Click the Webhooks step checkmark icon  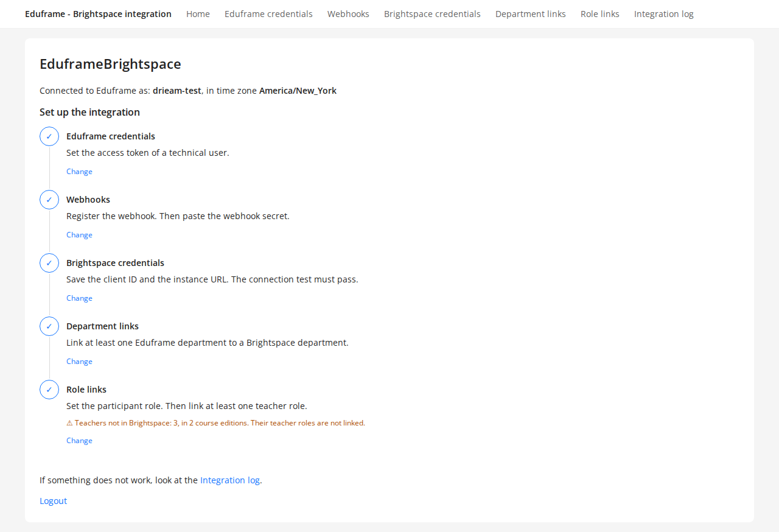pos(49,200)
